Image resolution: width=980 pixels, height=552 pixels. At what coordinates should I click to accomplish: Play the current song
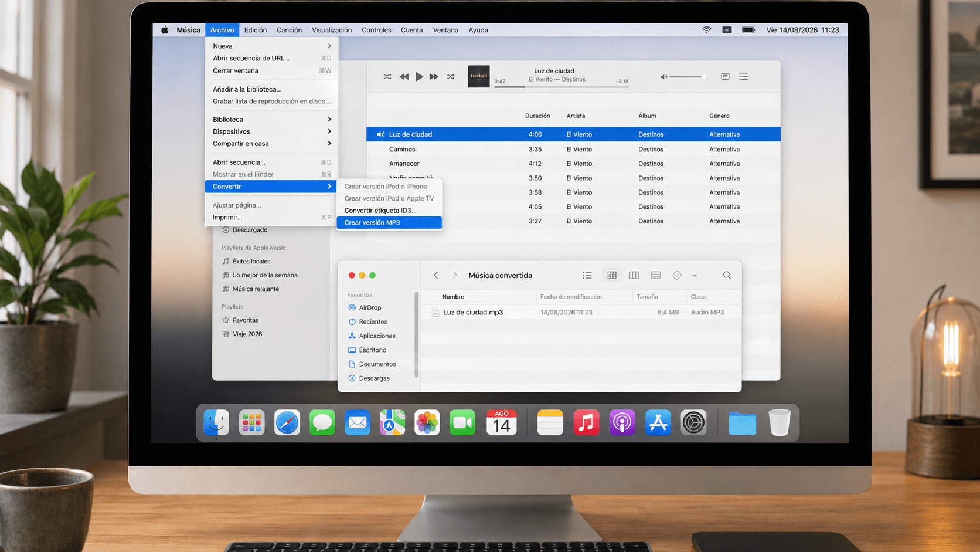[x=419, y=77]
